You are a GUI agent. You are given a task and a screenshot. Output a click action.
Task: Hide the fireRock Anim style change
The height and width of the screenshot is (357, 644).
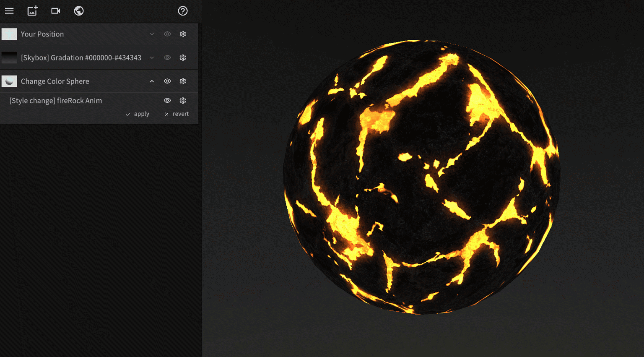tap(167, 101)
